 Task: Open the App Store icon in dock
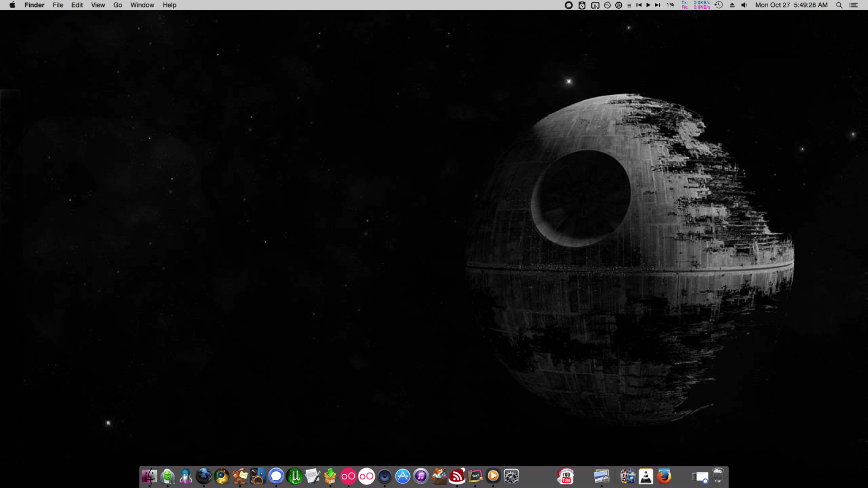click(x=403, y=476)
